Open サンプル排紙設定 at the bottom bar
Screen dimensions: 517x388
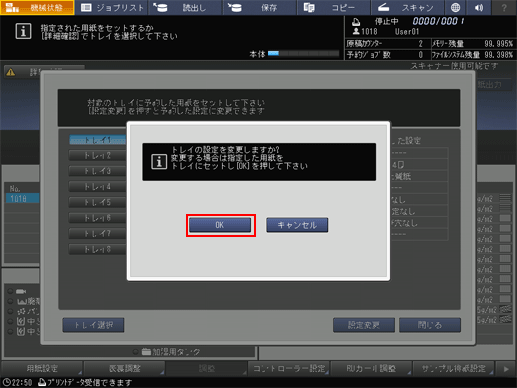(453, 369)
